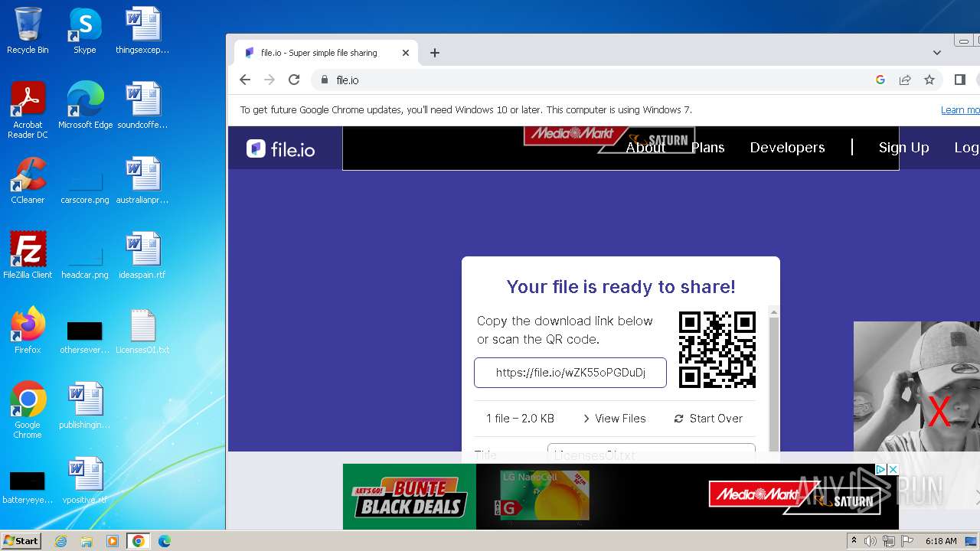980x551 pixels.
Task: Select carscore.png file on desktop
Action: (85, 187)
